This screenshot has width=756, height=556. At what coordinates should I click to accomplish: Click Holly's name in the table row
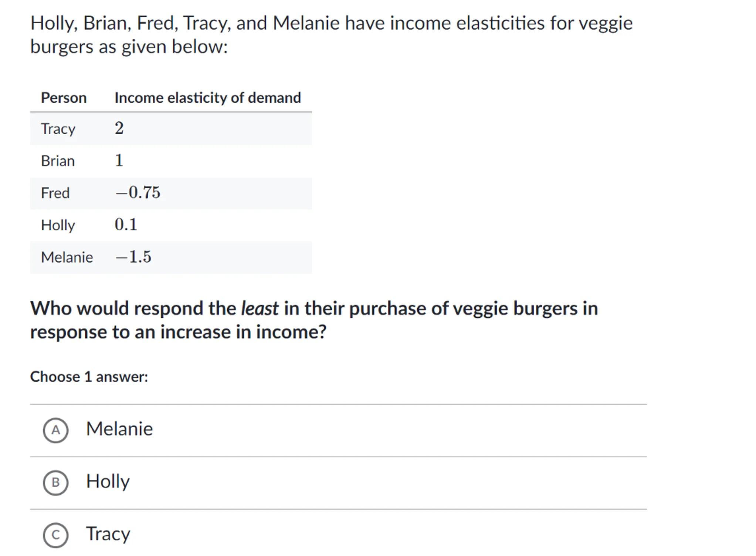pos(58,225)
